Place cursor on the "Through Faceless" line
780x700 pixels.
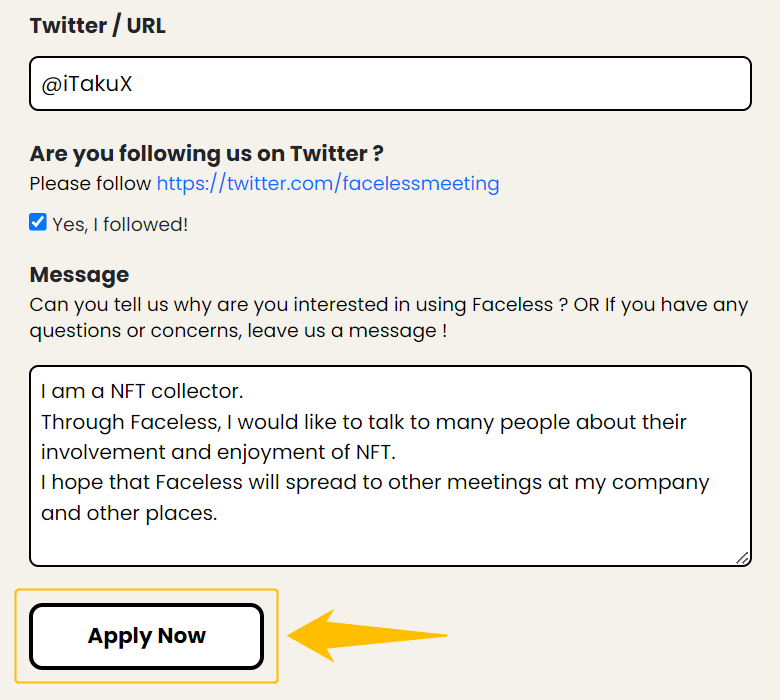point(364,422)
